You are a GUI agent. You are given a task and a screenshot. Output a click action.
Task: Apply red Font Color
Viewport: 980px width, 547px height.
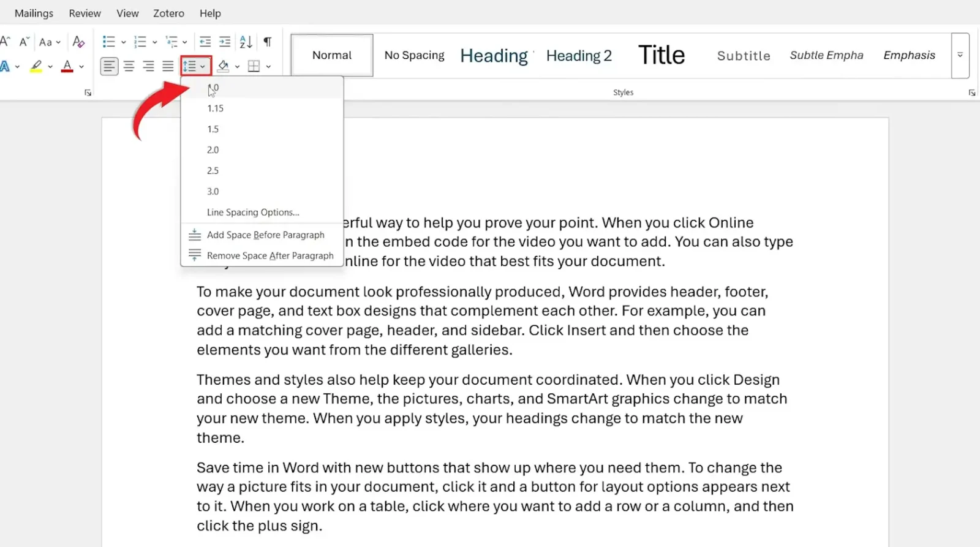click(67, 66)
